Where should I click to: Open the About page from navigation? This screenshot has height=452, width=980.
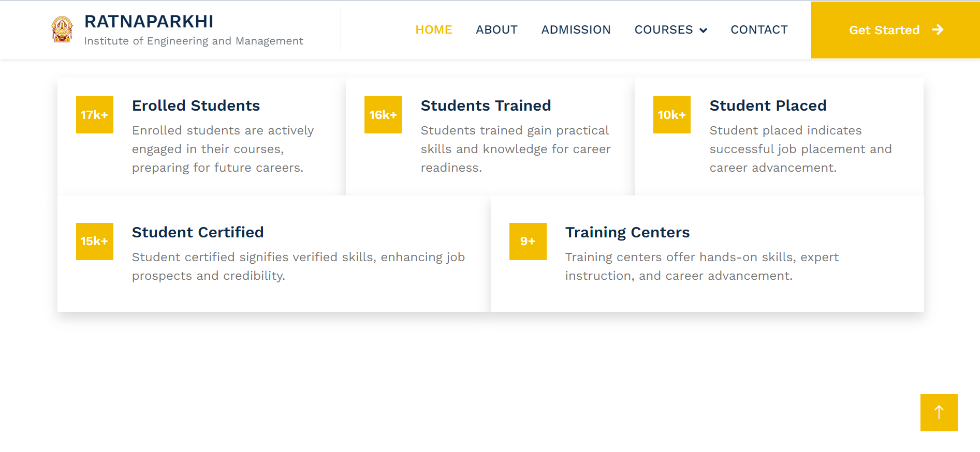[496, 30]
